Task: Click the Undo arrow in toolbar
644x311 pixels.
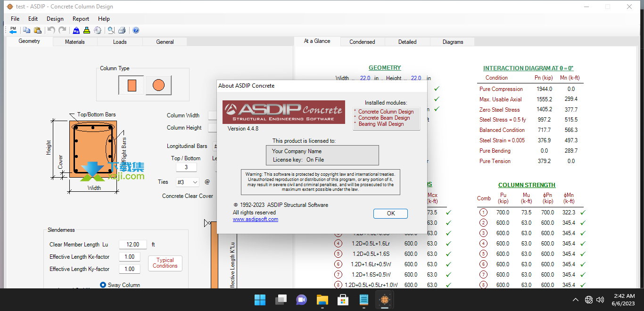Action: click(51, 30)
